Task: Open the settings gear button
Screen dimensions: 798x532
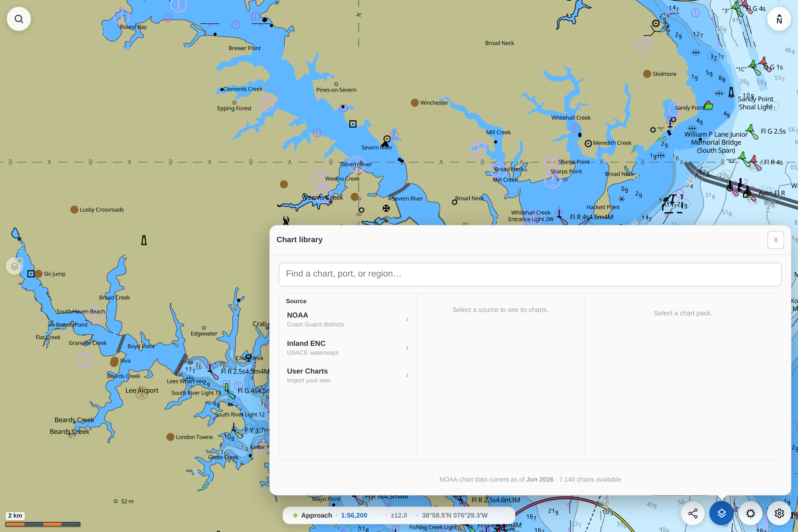Action: (x=779, y=513)
